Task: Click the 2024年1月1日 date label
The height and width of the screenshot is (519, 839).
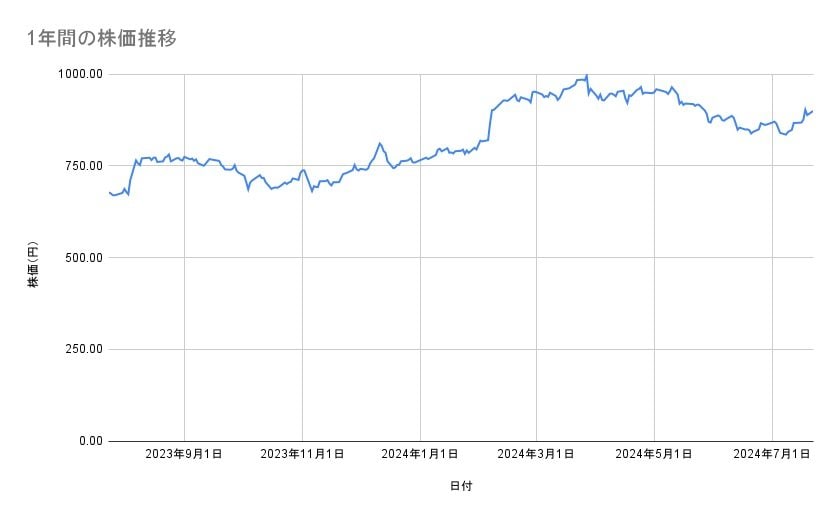Action: point(420,455)
